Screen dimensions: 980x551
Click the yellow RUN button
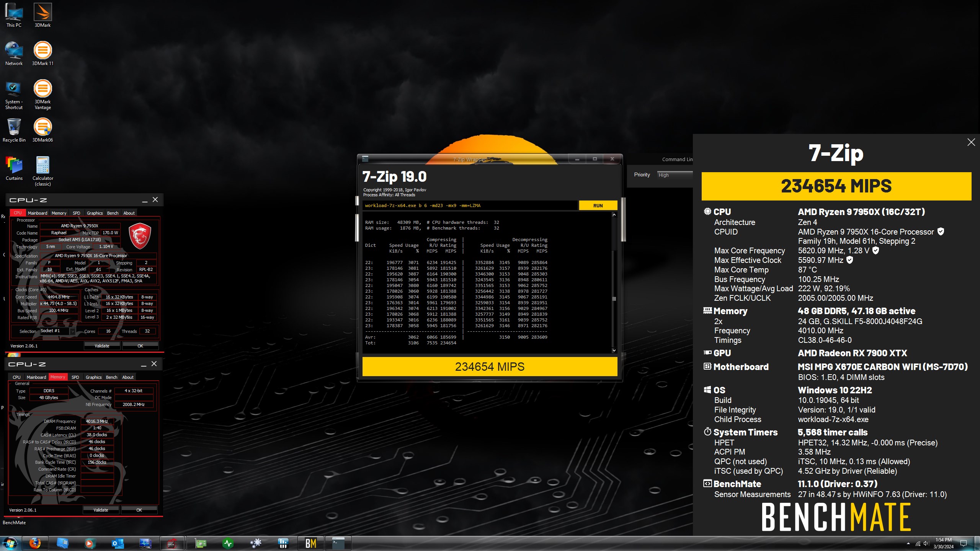(x=598, y=205)
